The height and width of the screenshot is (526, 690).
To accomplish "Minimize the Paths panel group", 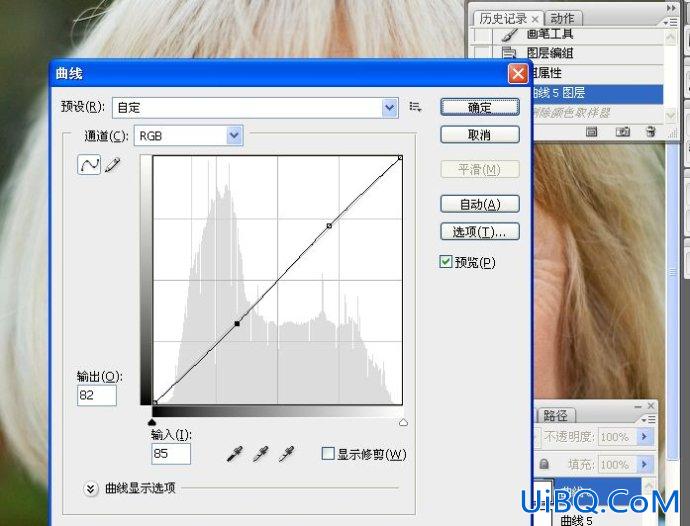I will click(638, 407).
